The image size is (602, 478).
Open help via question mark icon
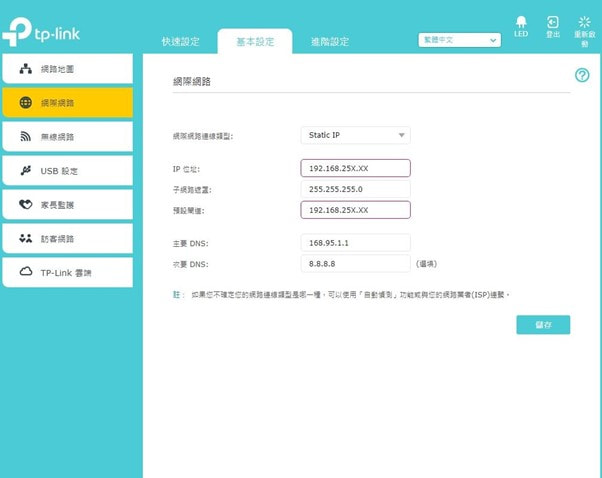pyautogui.click(x=582, y=75)
